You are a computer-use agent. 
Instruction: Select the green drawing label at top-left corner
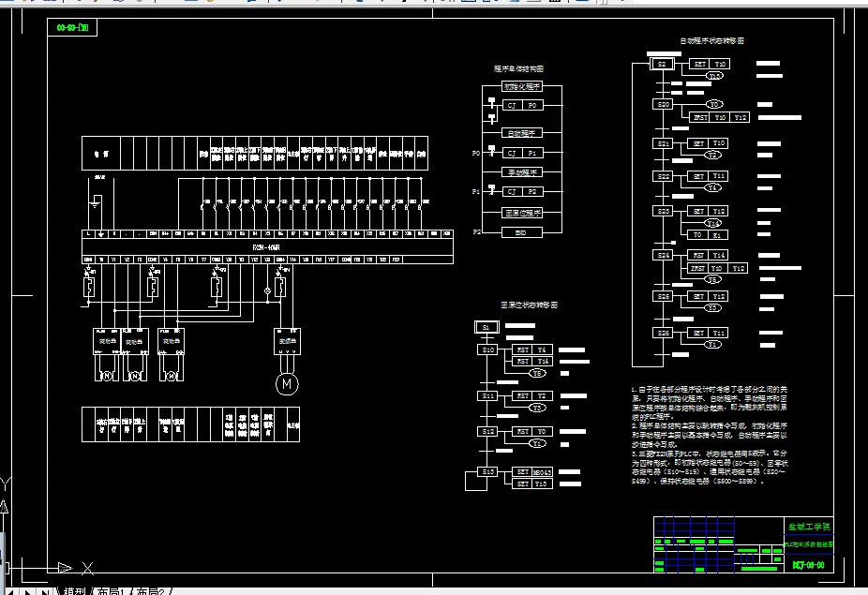(x=72, y=27)
